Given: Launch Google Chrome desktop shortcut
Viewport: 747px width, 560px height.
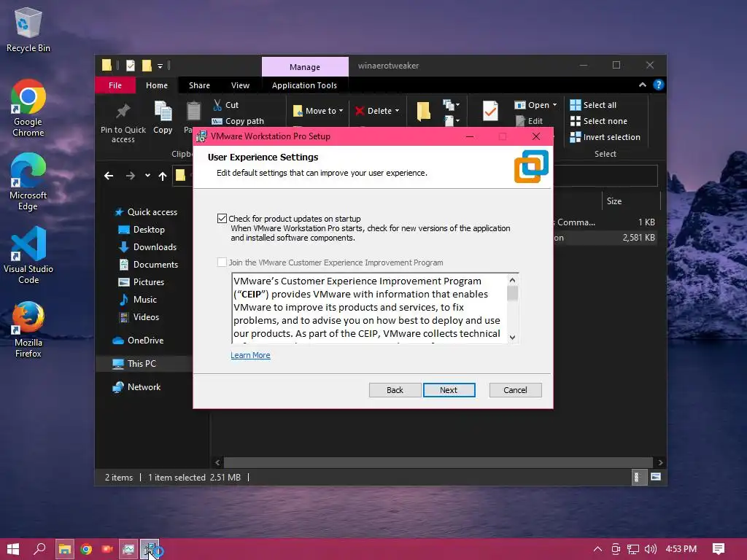Looking at the screenshot, I should click(28, 108).
